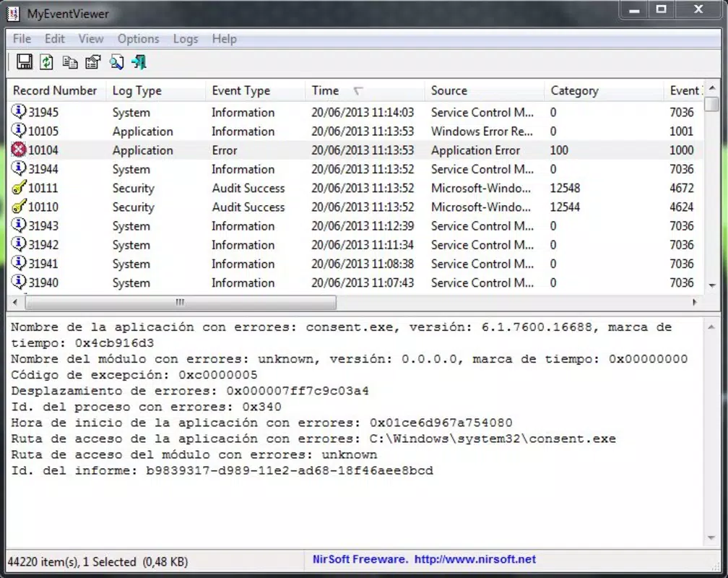This screenshot has height=578, width=728.
Task: Select the Windows Error Re... source cell
Action: click(x=482, y=131)
